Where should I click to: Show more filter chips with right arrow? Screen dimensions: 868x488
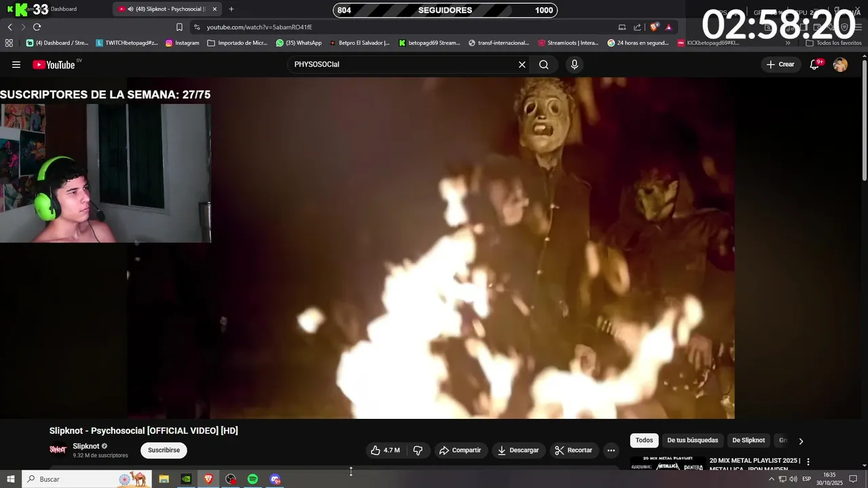point(801,441)
